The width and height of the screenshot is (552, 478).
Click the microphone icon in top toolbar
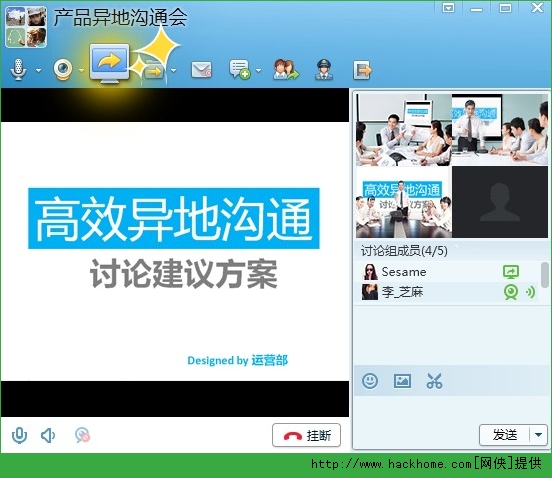point(18,69)
